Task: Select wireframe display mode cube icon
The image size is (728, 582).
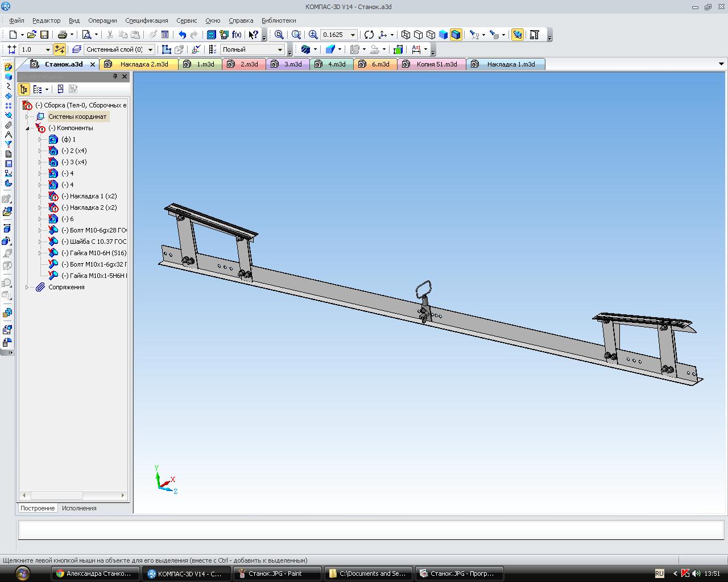Action: [x=406, y=35]
